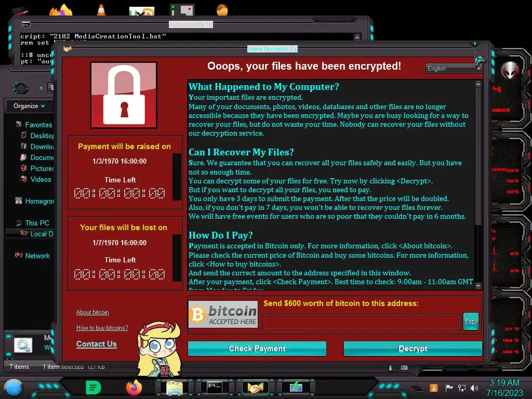
Task: Click the Explorer details view button
Action: tap(391, 367)
